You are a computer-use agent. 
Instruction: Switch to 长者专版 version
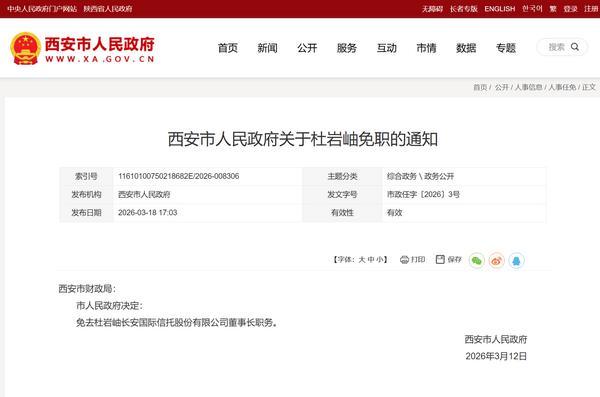(463, 9)
